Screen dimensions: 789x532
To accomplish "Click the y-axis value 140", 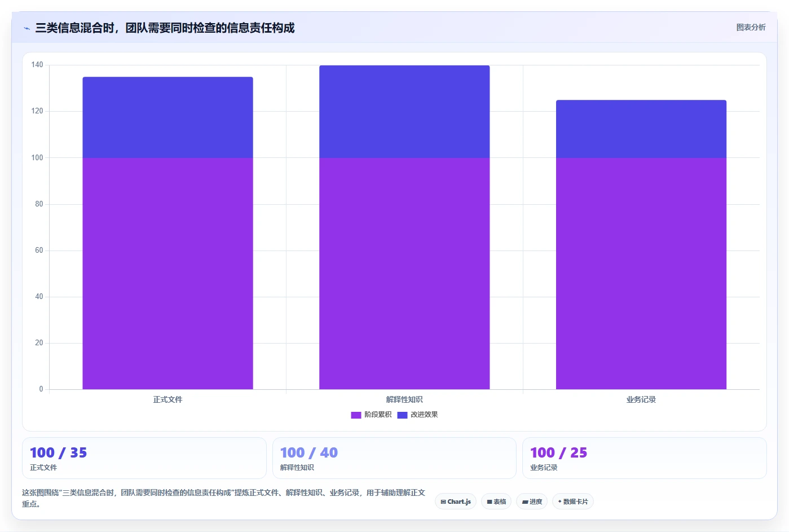I will tap(37, 65).
